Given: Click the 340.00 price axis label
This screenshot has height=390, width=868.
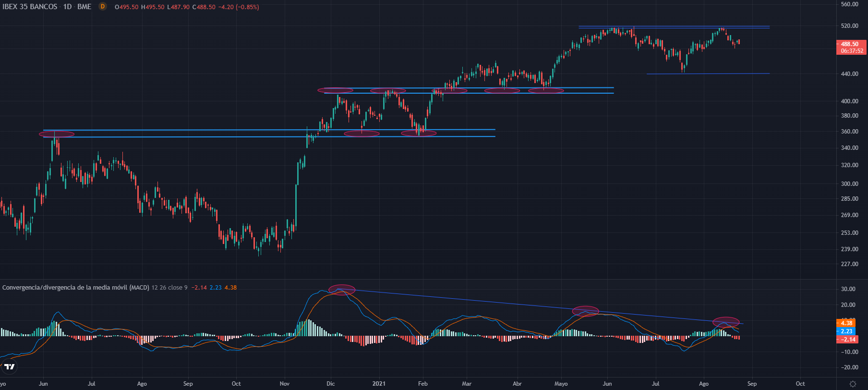Looking at the screenshot, I should click(x=850, y=148).
